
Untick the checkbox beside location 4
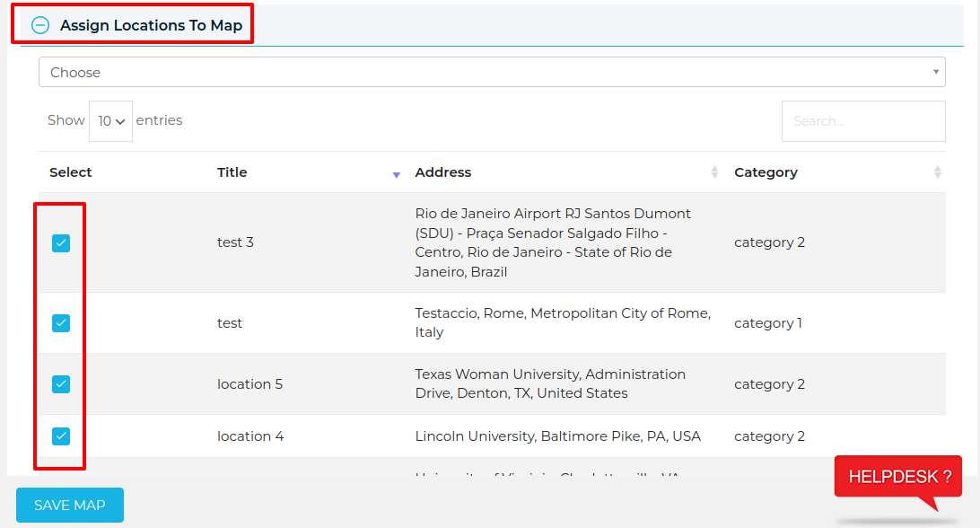(x=60, y=436)
